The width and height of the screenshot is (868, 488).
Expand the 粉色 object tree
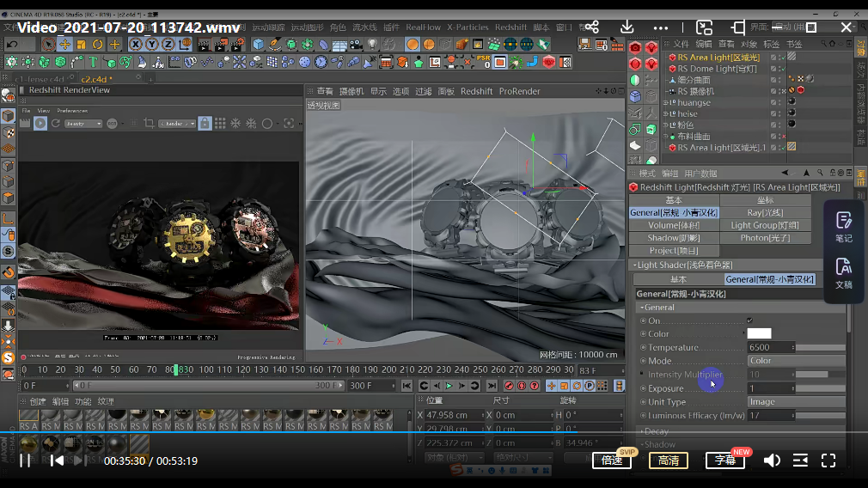pyautogui.click(x=665, y=125)
